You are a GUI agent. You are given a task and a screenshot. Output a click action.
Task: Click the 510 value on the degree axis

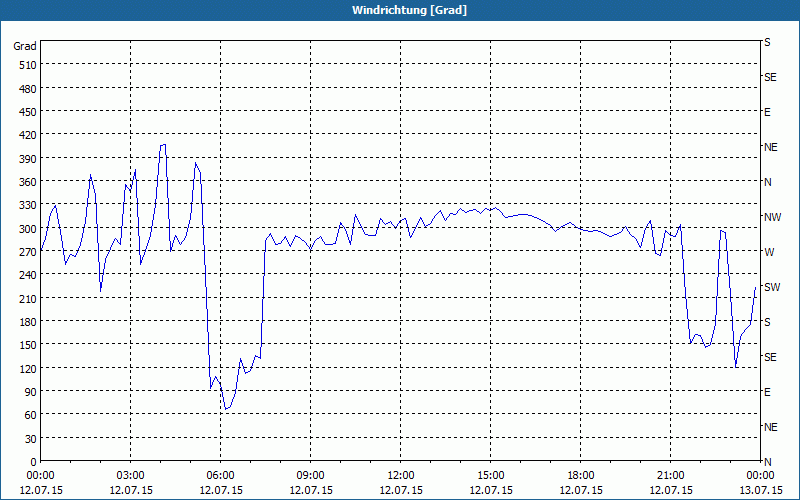(29, 65)
